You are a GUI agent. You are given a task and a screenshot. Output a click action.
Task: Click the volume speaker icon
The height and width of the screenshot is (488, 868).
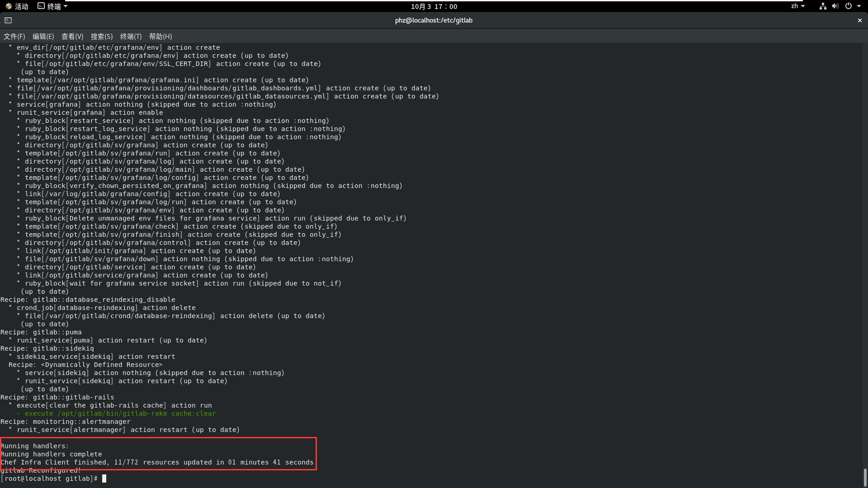click(x=835, y=6)
